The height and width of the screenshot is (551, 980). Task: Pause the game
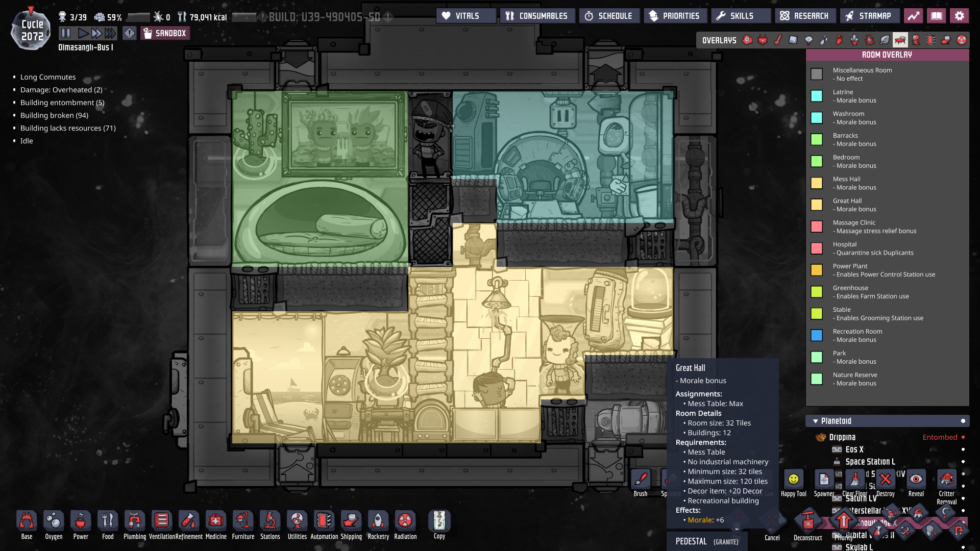pos(65,34)
